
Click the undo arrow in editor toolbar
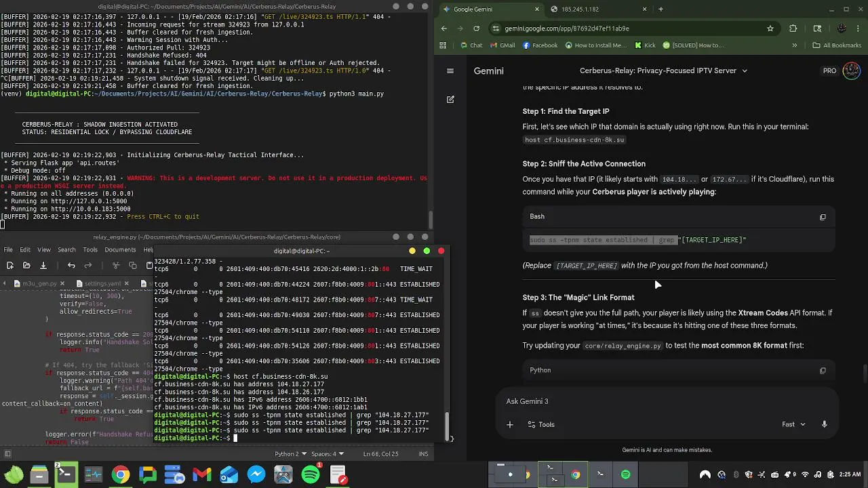pyautogui.click(x=71, y=265)
